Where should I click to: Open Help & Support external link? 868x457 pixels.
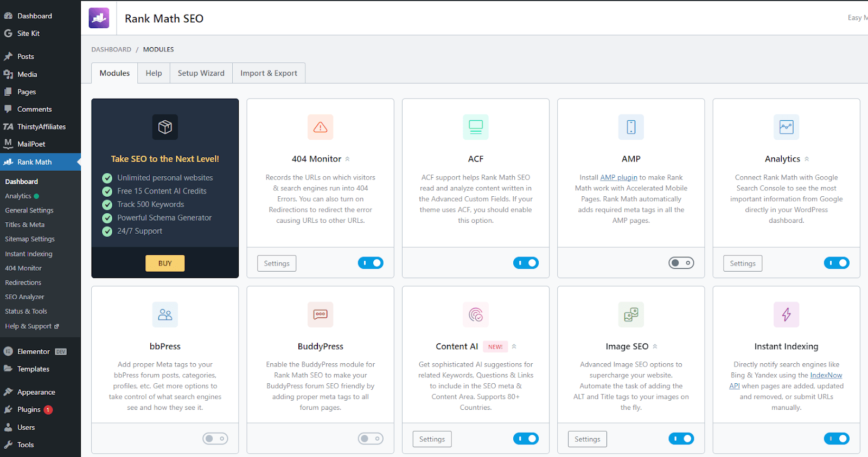32,326
